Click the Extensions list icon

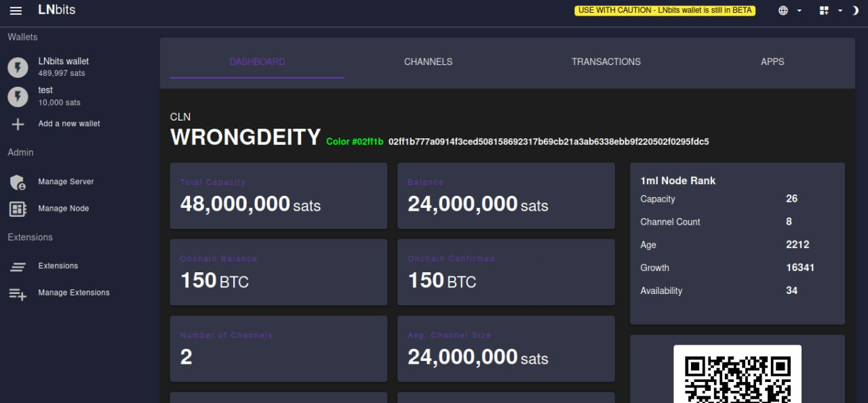tap(18, 266)
